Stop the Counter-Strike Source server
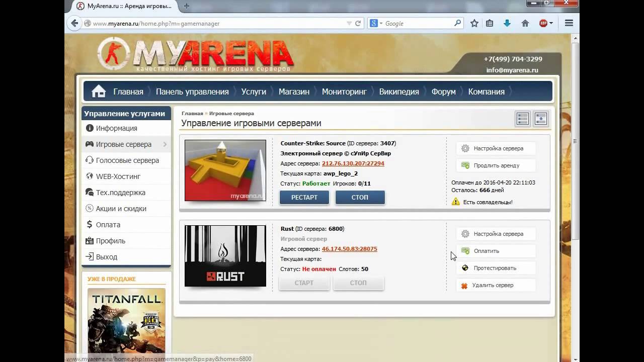 (x=360, y=198)
